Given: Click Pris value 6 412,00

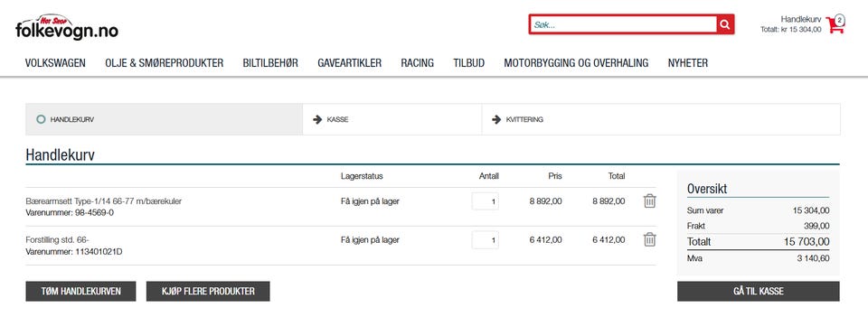Looking at the screenshot, I should tap(546, 240).
